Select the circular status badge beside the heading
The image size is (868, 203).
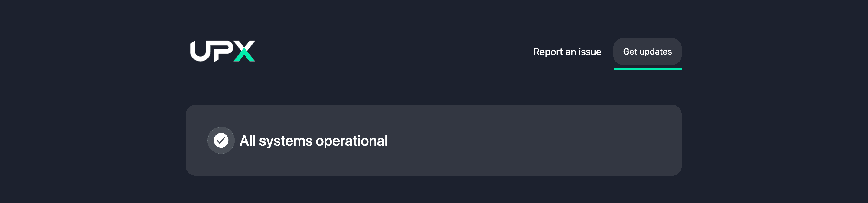pos(221,141)
